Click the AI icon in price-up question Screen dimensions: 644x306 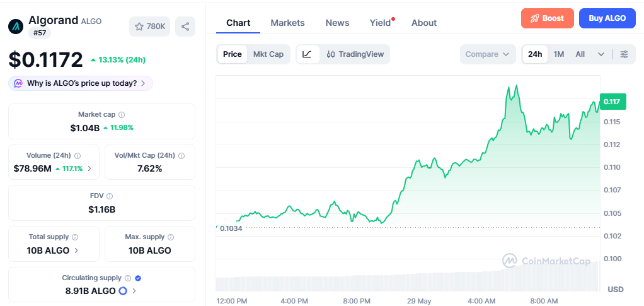click(x=18, y=83)
